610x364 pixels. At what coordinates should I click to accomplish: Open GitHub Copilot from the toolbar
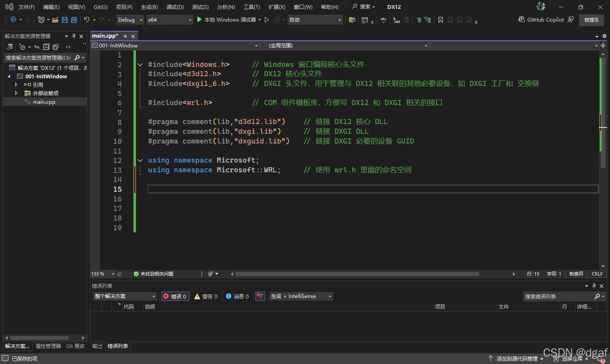(545, 19)
